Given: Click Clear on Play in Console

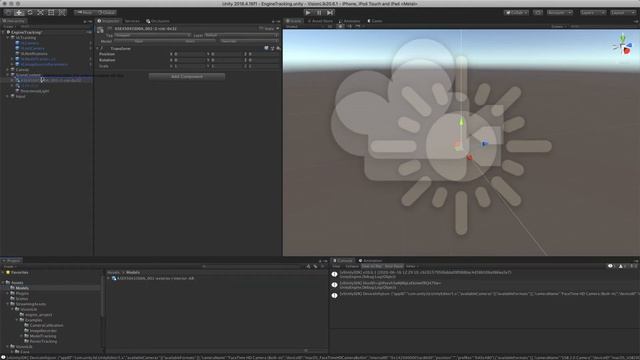Looking at the screenshot, I should [372, 266].
